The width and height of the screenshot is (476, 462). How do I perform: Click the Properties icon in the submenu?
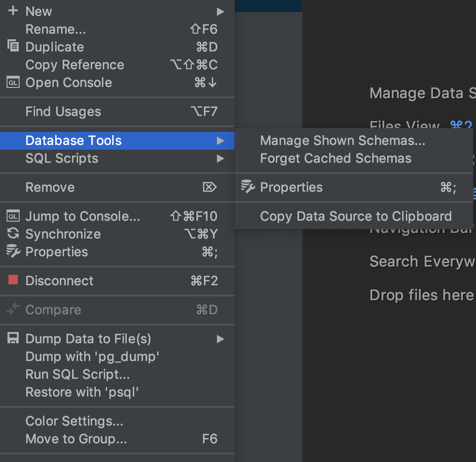248,187
